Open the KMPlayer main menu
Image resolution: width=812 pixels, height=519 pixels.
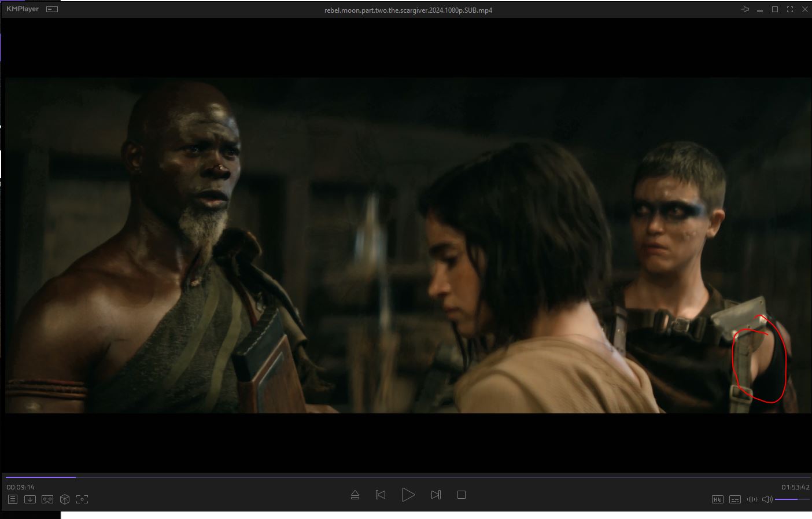pyautogui.click(x=23, y=9)
